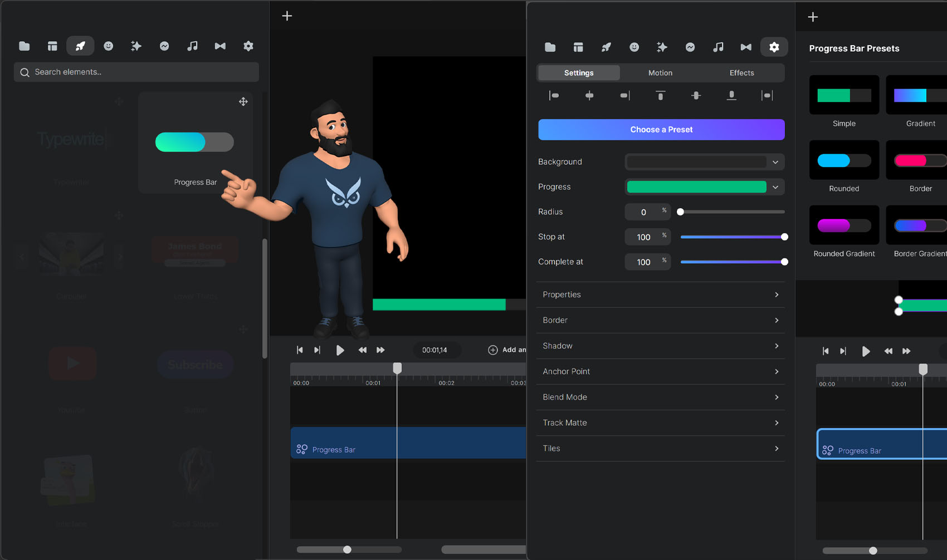Click the Add animation button
Viewport: 947px width, 560px height.
[x=506, y=350]
